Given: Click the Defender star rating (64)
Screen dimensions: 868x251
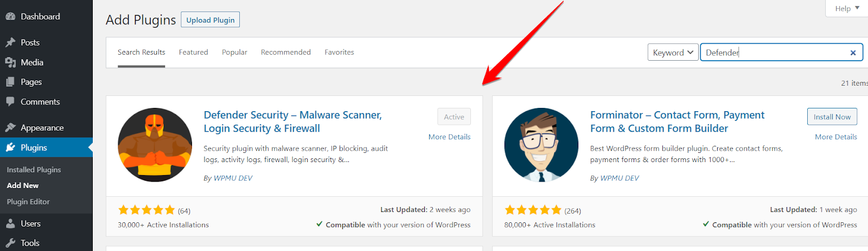Looking at the screenshot, I should point(154,210).
